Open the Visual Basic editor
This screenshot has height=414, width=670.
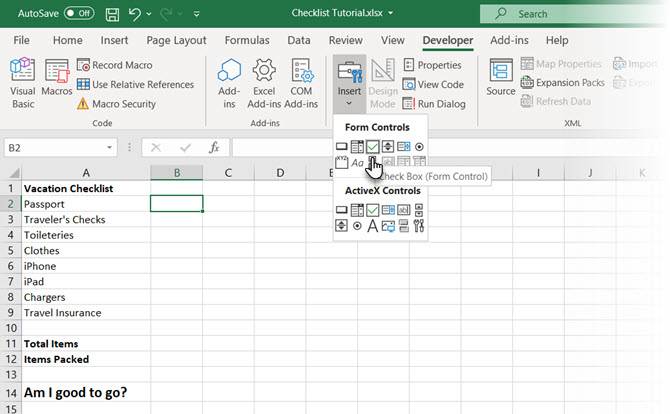click(22, 84)
